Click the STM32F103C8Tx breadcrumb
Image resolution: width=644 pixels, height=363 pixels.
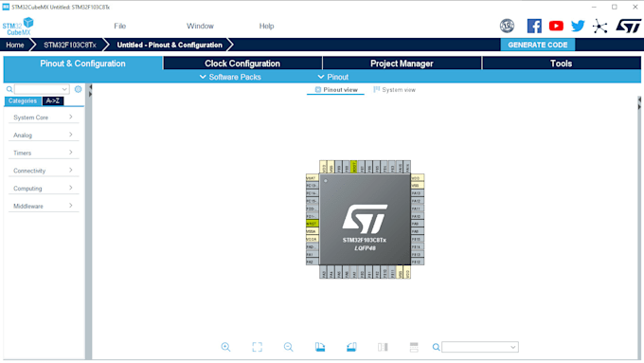(x=70, y=45)
